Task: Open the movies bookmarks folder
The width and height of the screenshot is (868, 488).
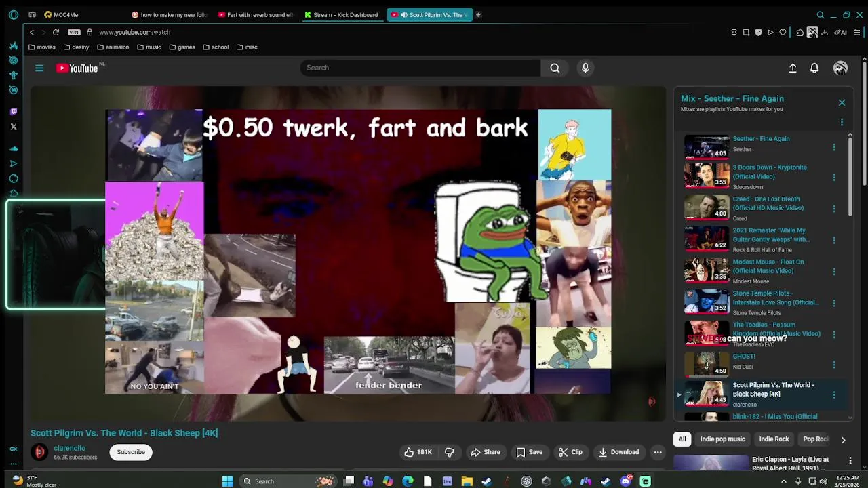Action: (x=42, y=47)
